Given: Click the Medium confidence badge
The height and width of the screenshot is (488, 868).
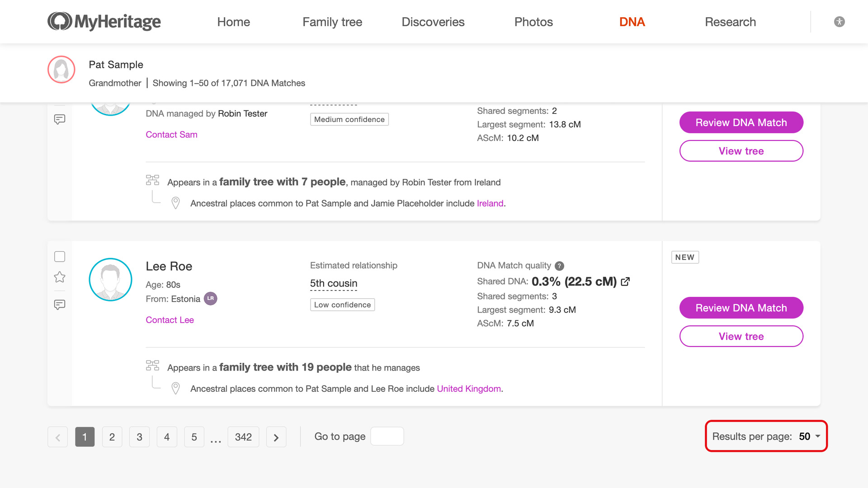Looking at the screenshot, I should pyautogui.click(x=349, y=119).
